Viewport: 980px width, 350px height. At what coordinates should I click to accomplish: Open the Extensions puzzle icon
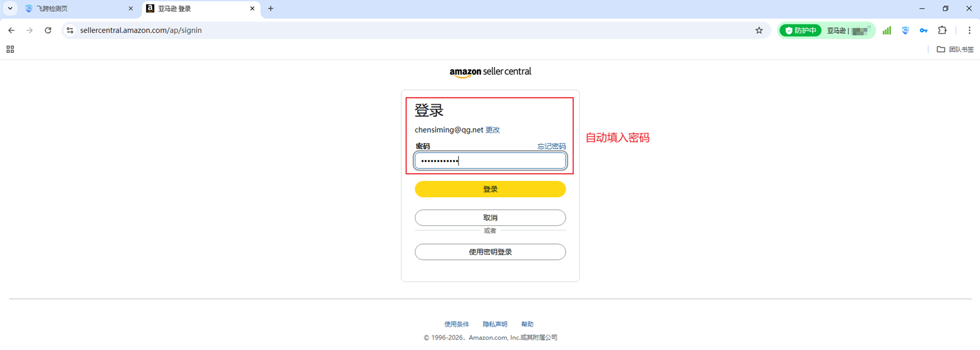942,30
